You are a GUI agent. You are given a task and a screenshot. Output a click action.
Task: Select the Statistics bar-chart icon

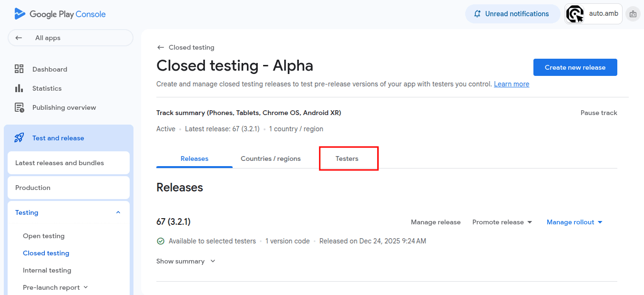tap(19, 88)
